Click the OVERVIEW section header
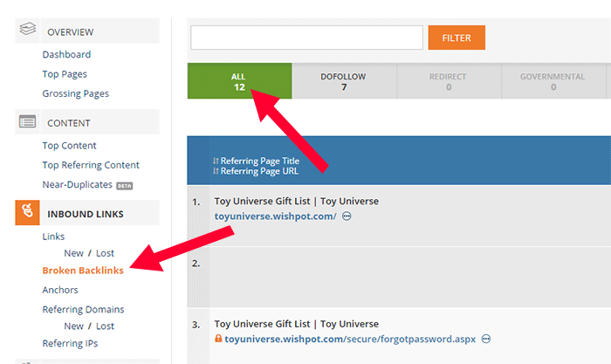611x364 pixels. click(x=87, y=31)
